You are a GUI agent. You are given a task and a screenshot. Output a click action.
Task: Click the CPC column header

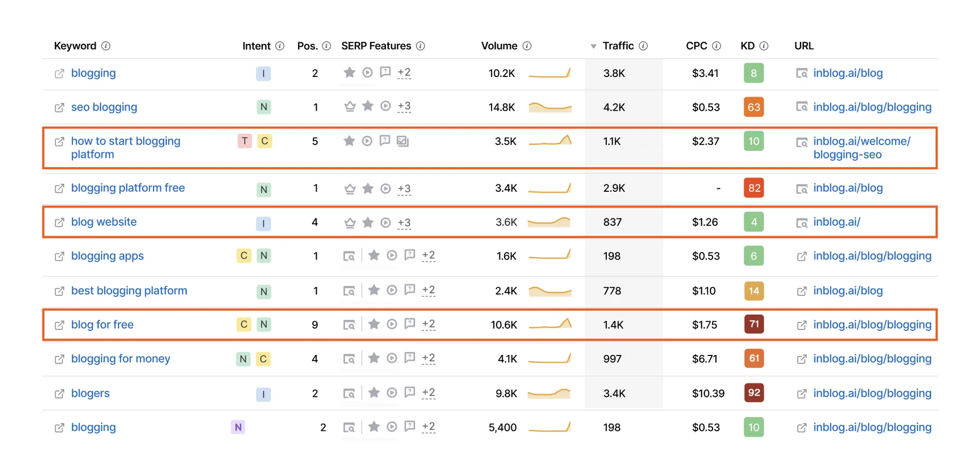(696, 46)
